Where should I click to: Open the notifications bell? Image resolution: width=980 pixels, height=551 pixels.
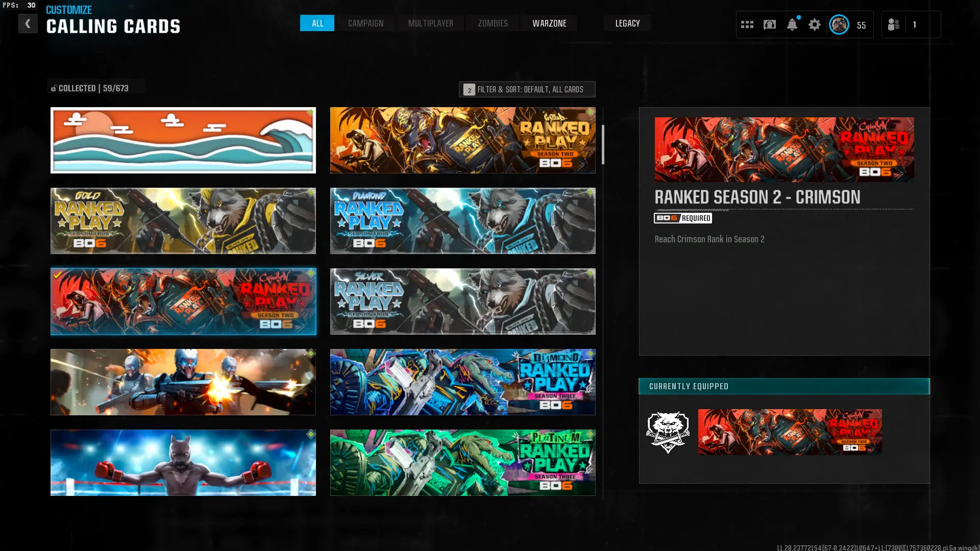[792, 24]
